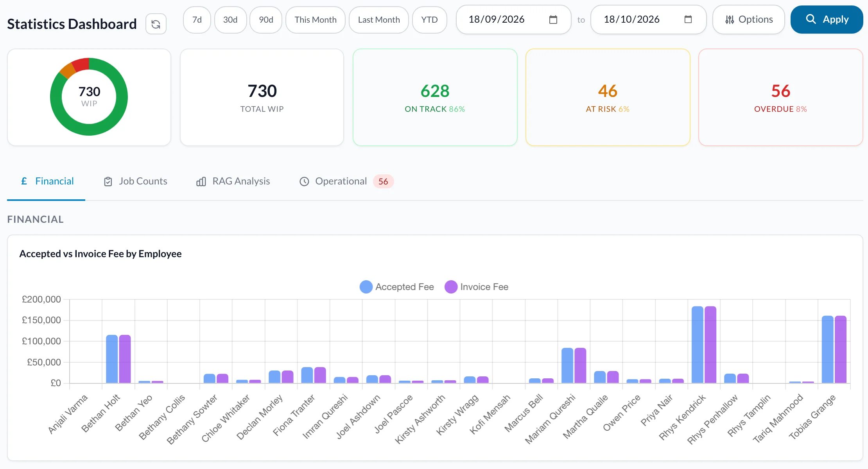
Task: Click the Operational tab clock icon
Action: 304,181
